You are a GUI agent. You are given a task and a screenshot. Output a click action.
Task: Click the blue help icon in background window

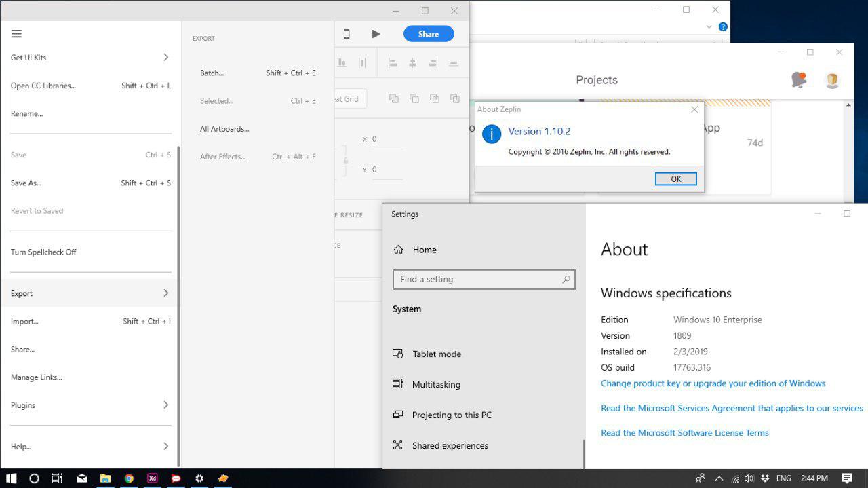coord(723,27)
